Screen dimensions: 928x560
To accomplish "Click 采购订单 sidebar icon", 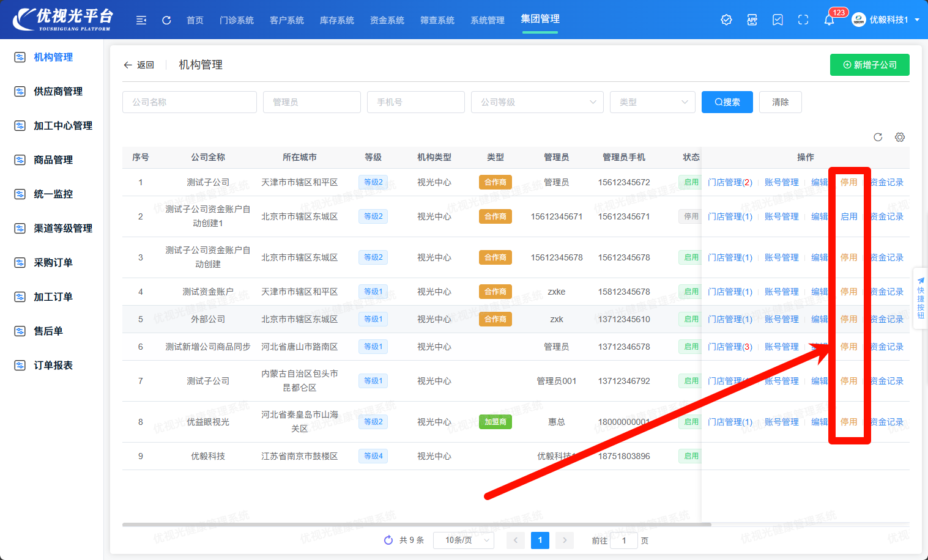I will tap(20, 262).
